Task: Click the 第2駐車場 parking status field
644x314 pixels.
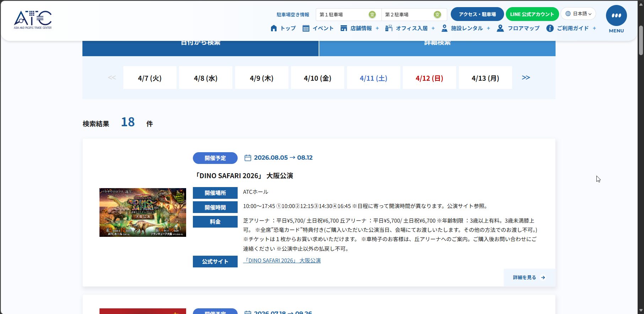Action: pyautogui.click(x=414, y=15)
